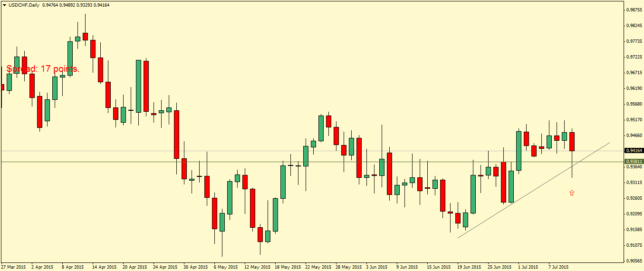Click the OHLC value 0.94764
Viewport: 644px width, 271px height.
(x=51, y=5)
